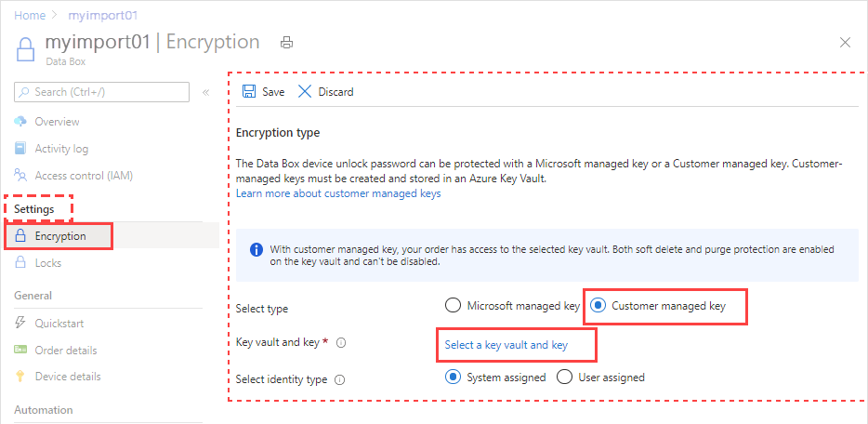Viewport: 868px width, 424px height.
Task: Click the Discard X icon
Action: click(305, 91)
